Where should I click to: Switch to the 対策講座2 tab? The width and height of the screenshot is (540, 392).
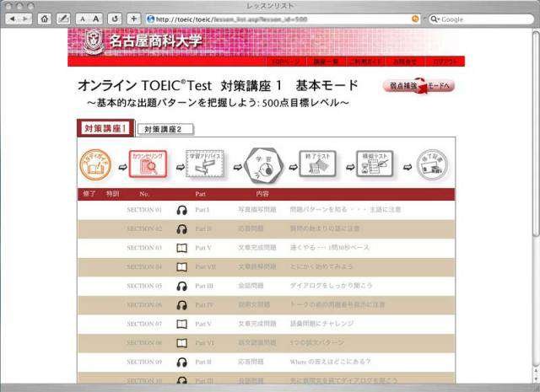(165, 130)
